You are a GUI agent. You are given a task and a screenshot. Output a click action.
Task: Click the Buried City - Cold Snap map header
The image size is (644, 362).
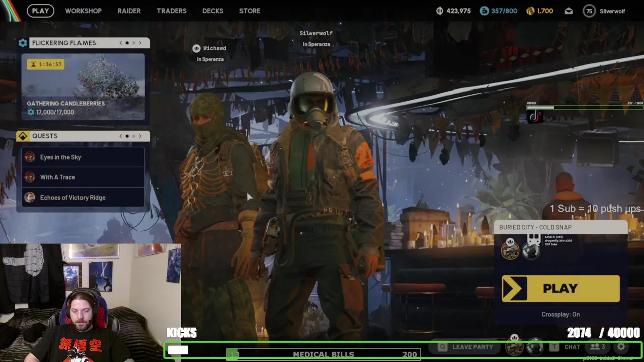click(x=560, y=227)
